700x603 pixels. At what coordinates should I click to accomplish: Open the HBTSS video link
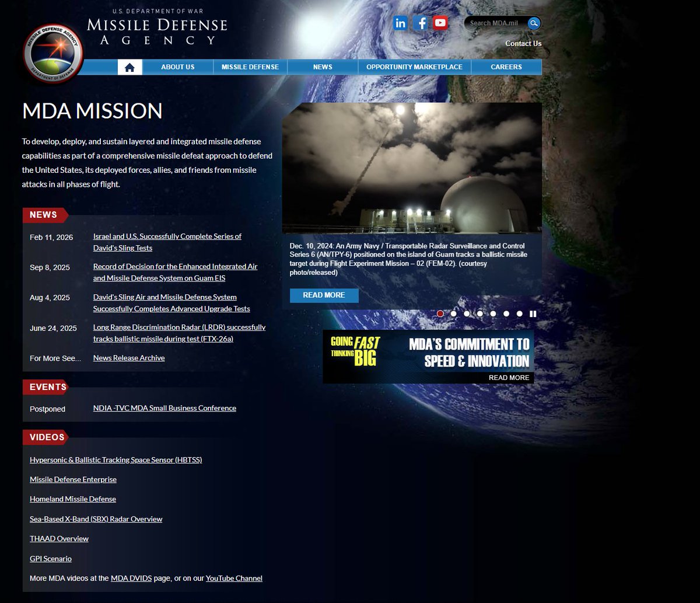[116, 460]
